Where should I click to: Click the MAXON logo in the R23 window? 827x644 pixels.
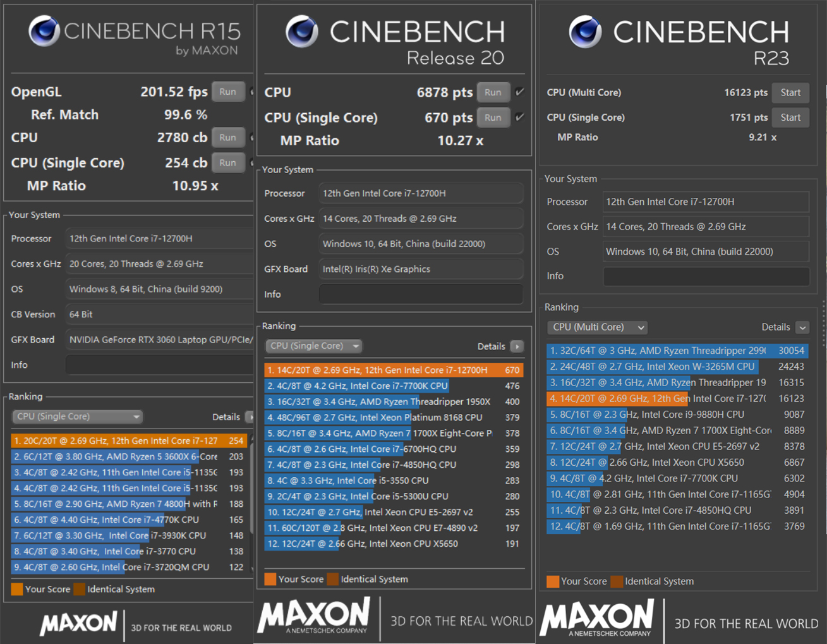596,617
